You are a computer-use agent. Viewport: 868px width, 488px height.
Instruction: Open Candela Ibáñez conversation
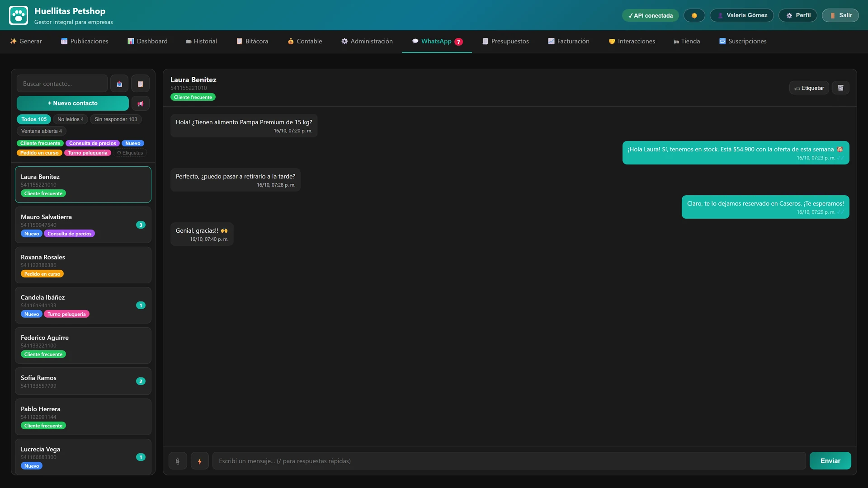(x=83, y=305)
